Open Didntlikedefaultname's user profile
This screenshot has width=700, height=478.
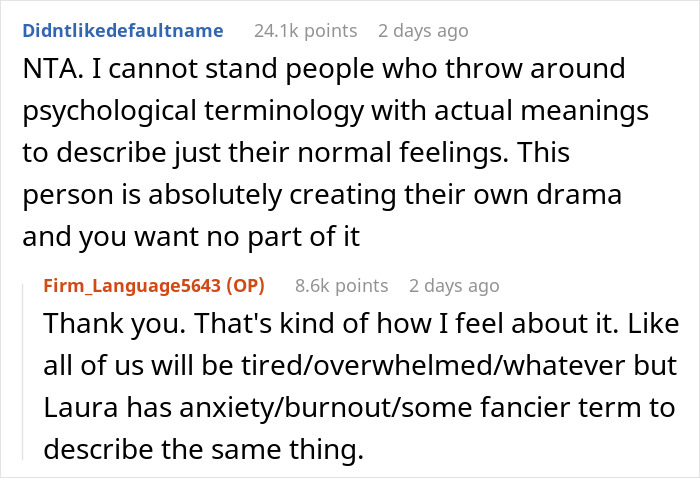coord(122,31)
